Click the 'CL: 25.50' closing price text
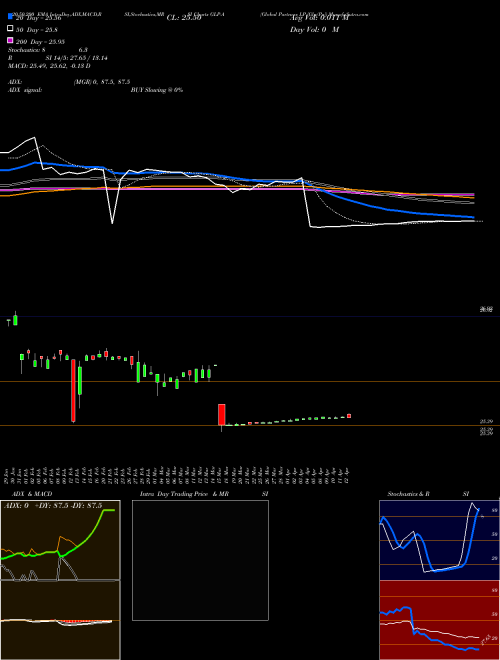 (184, 18)
